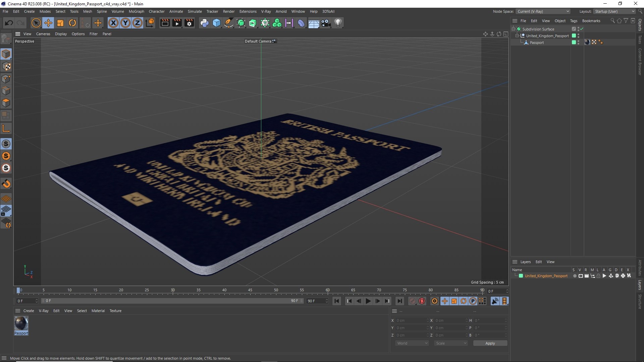Image resolution: width=644 pixels, height=362 pixels.
Task: Click the Locked Workplane icon
Action: click(x=6, y=211)
